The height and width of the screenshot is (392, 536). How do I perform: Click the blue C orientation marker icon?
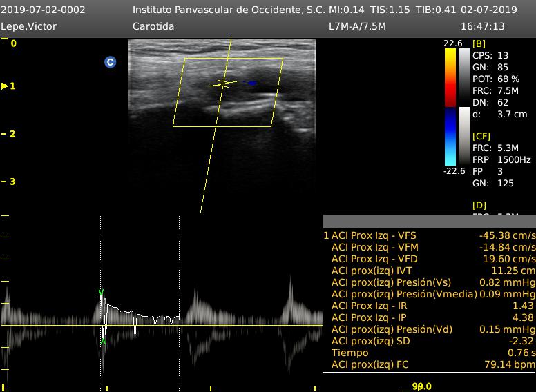(110, 62)
